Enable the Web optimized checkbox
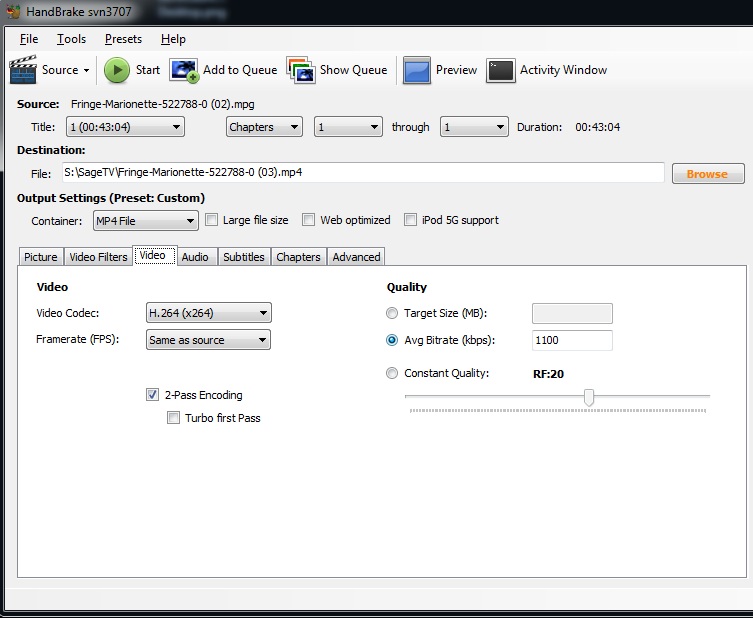 pos(308,220)
